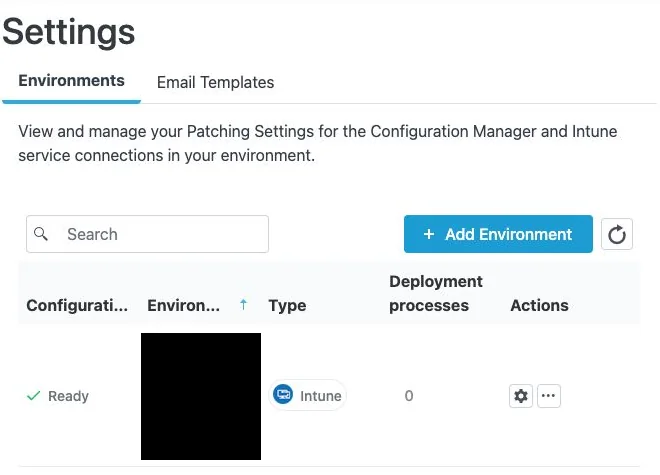Click the Deployment processes column header
The image size is (660, 475).
(436, 294)
